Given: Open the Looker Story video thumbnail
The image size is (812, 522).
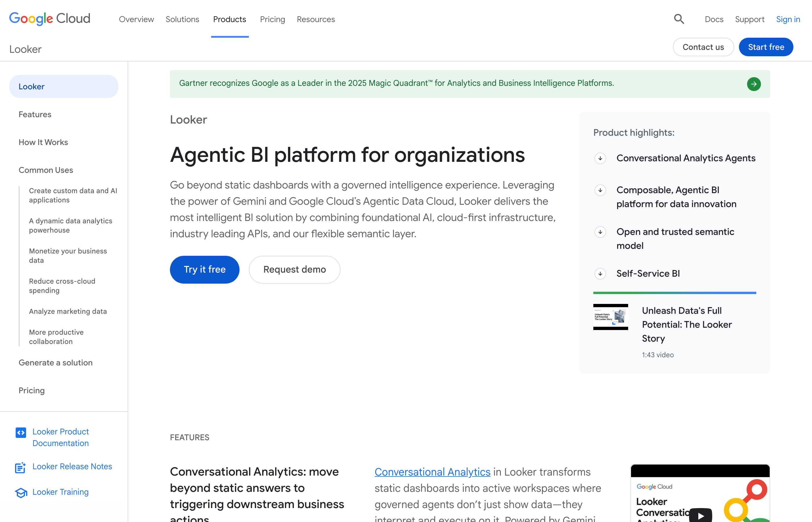Looking at the screenshot, I should 610,317.
